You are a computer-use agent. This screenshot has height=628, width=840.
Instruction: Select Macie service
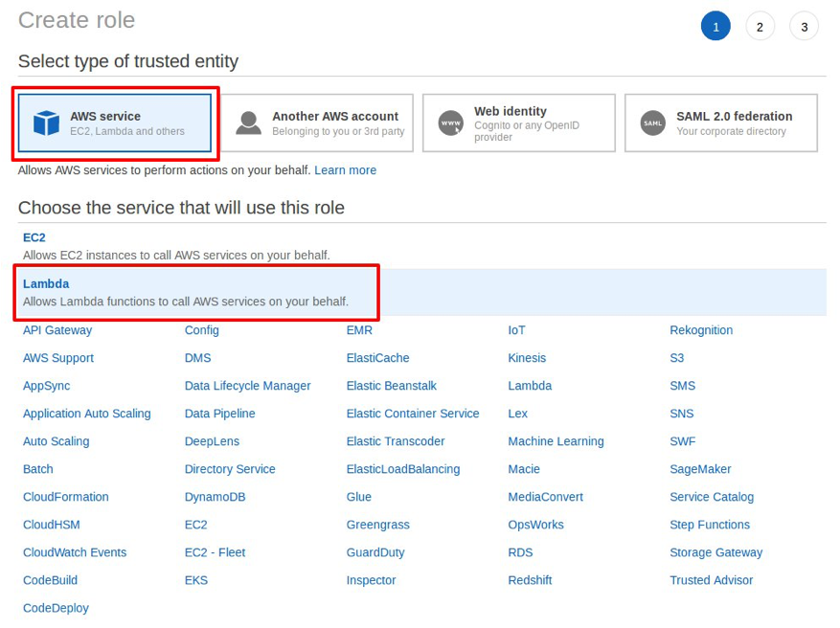524,469
